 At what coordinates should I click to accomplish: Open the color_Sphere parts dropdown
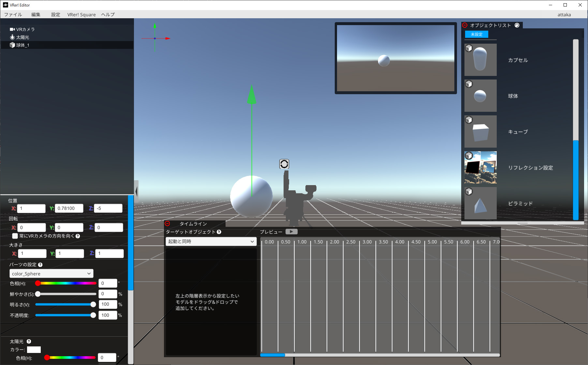[51, 273]
